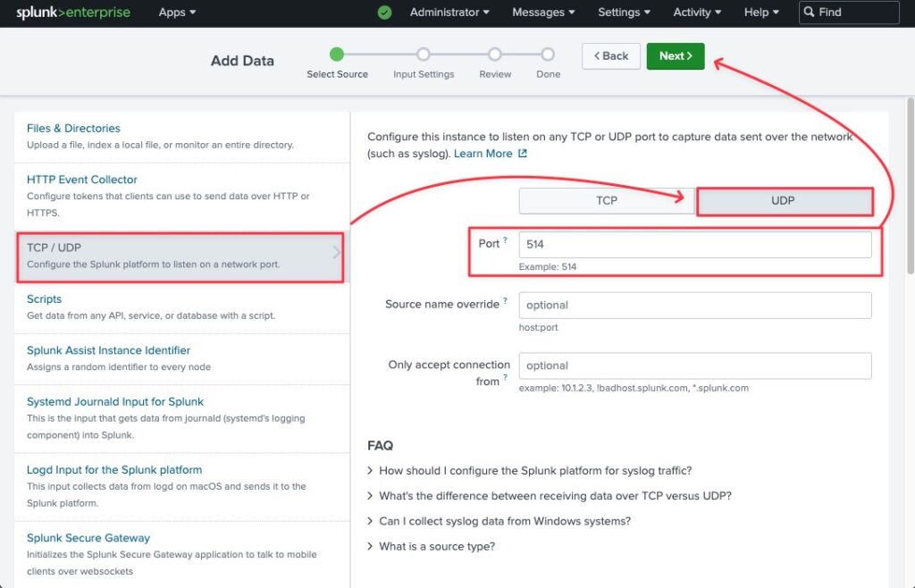Screen dimensions: 915x588
Task: Click the page vertical scrollbar
Action: tap(911, 186)
